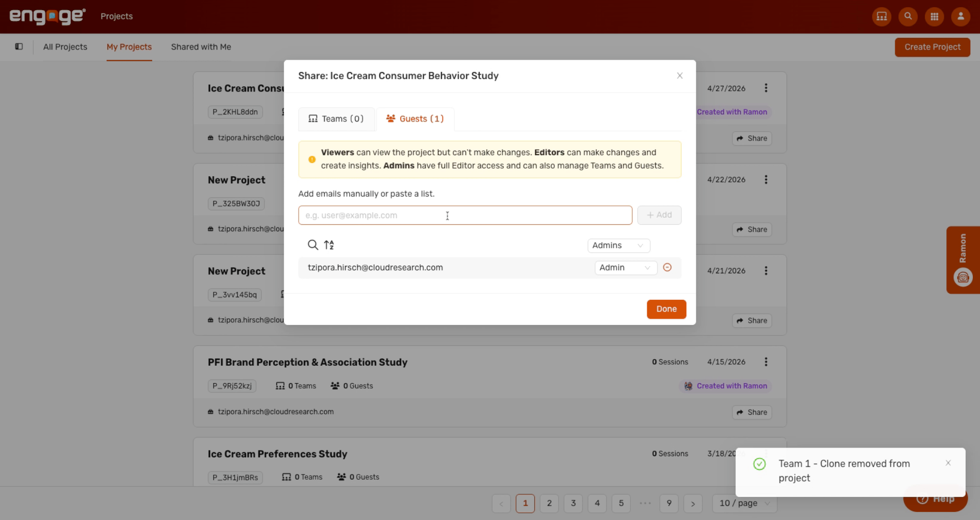The image size is (980, 520).
Task: Click the search icon in guest list
Action: coord(312,245)
